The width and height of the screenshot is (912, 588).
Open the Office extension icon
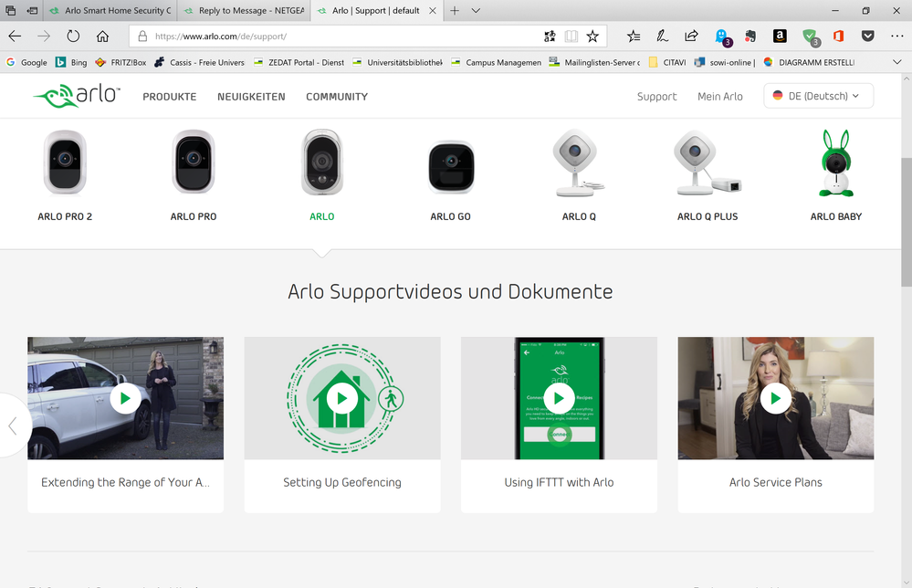[x=838, y=36]
